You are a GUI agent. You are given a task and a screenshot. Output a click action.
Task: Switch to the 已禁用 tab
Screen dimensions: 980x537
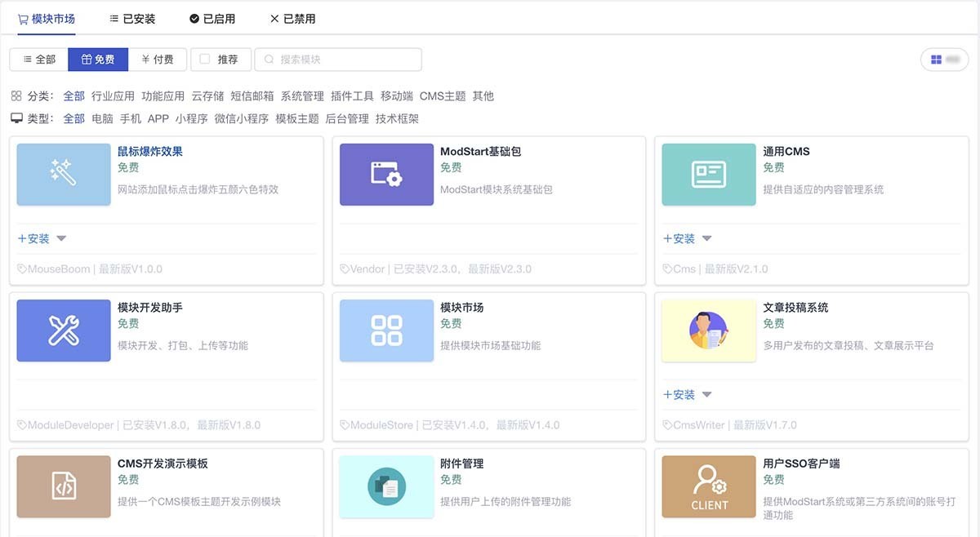click(292, 18)
